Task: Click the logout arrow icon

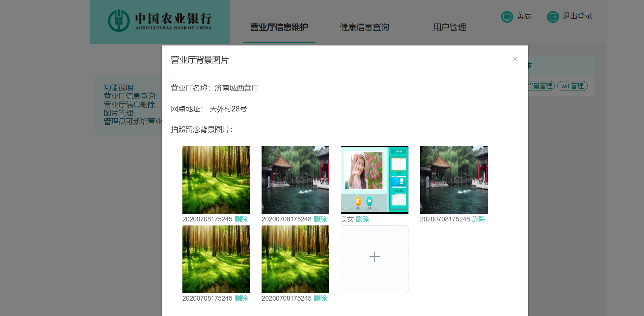Action: (553, 17)
